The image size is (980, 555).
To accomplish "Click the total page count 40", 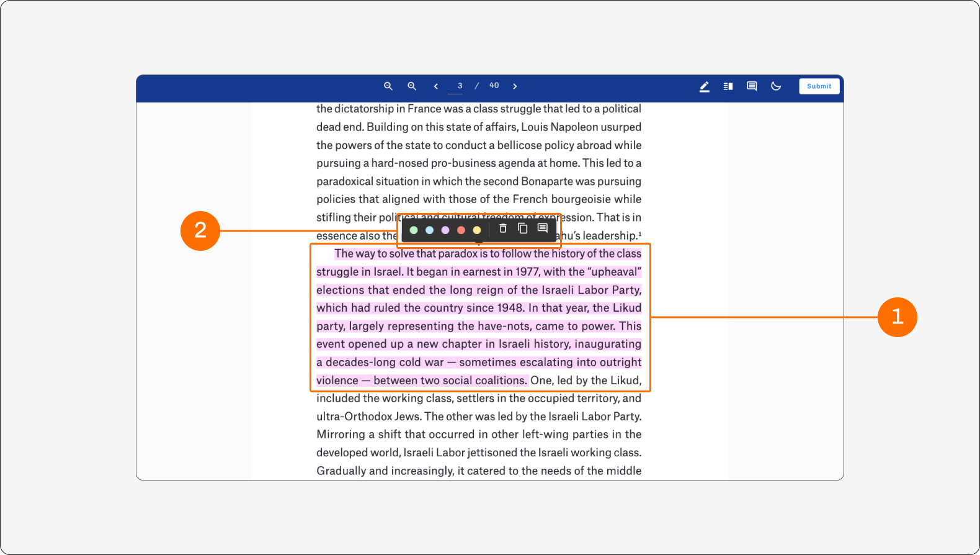I will (494, 86).
